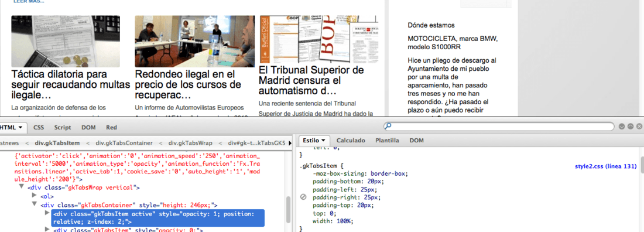Click the Firebug open-in-new-window icon
644x232 pixels.
[631, 127]
